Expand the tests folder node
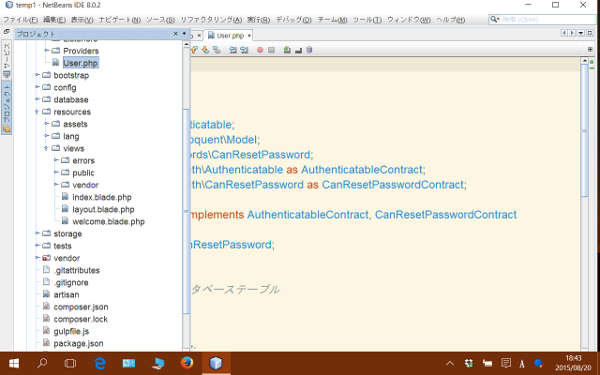 pos(37,245)
